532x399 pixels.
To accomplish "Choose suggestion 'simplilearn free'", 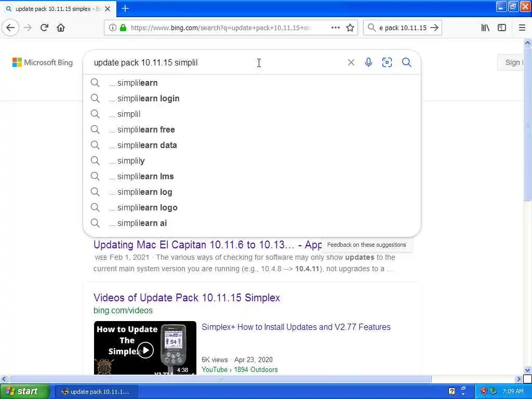I will (x=252, y=129).
